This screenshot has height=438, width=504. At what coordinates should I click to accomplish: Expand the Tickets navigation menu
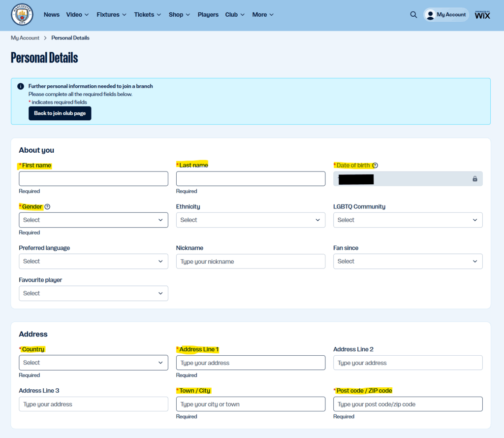click(148, 15)
